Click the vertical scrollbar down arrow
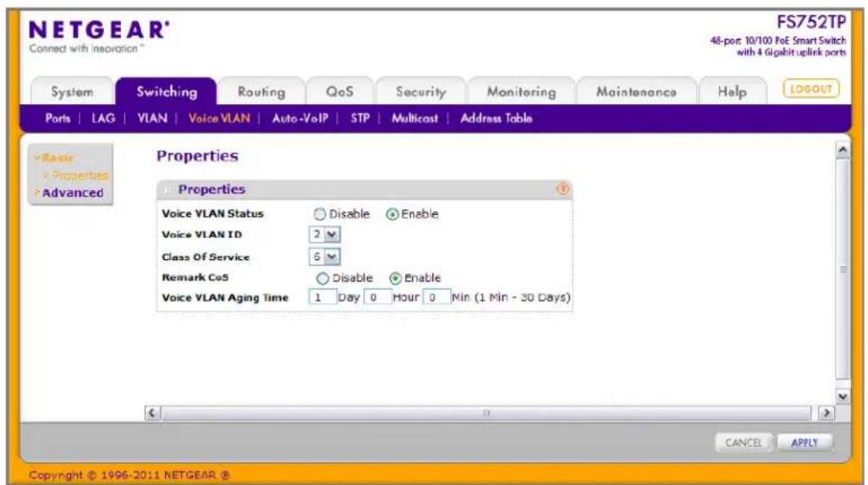 click(x=843, y=396)
